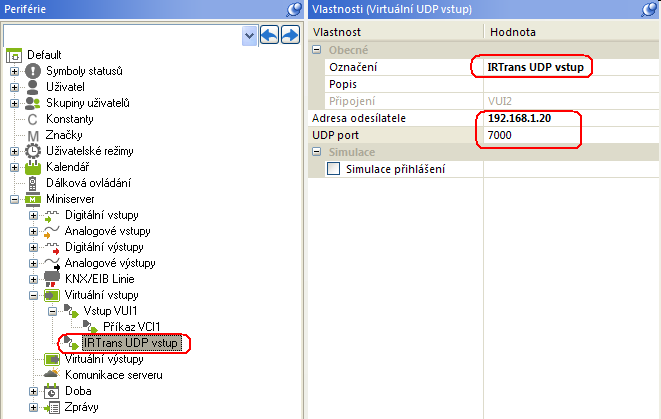Click the Symboly statusů icon
This screenshot has width=661, height=419.
[x=33, y=71]
